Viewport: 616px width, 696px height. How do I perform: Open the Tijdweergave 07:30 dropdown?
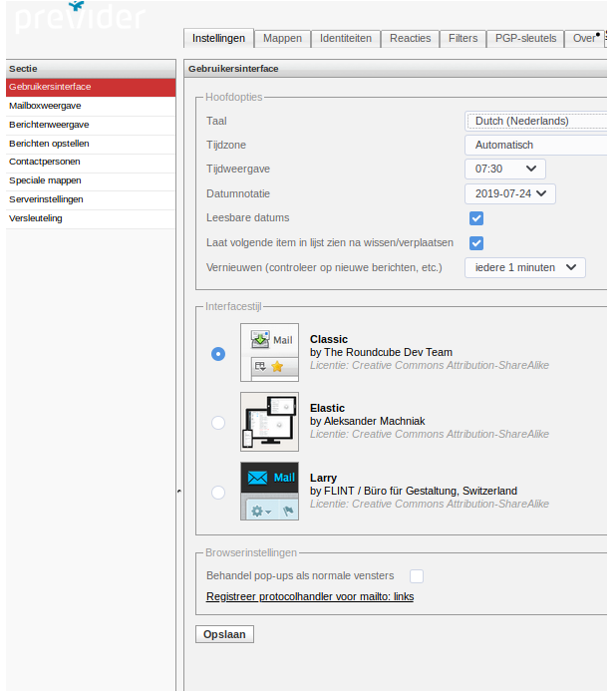coord(504,170)
